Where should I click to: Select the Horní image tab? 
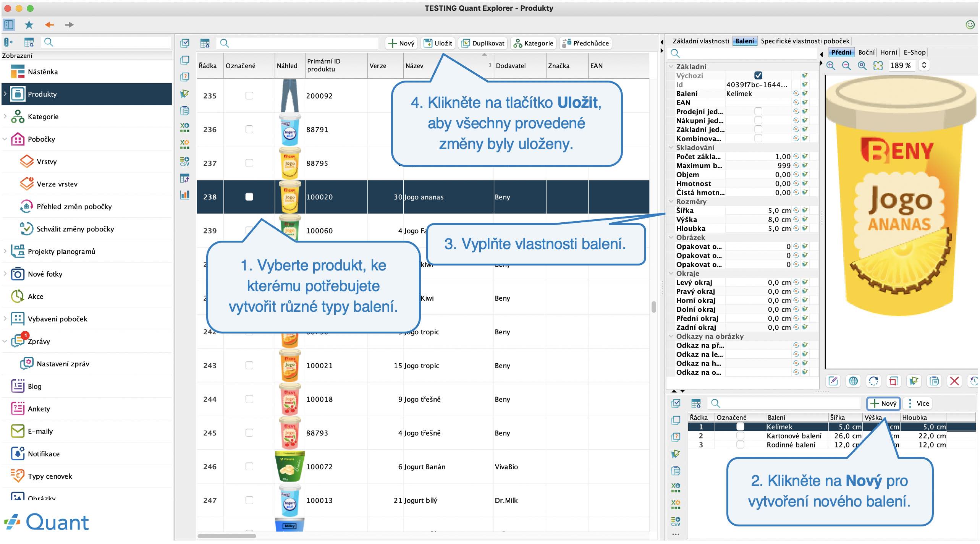pyautogui.click(x=889, y=53)
